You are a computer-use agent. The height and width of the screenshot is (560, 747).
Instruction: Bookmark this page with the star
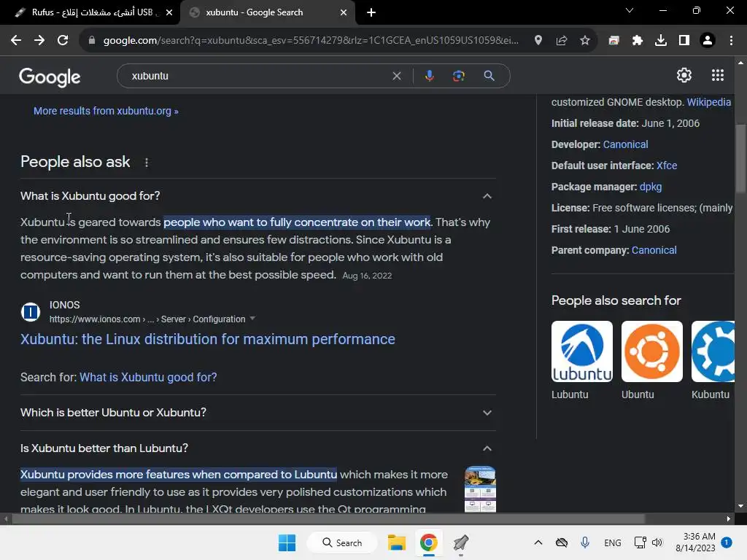(585, 41)
